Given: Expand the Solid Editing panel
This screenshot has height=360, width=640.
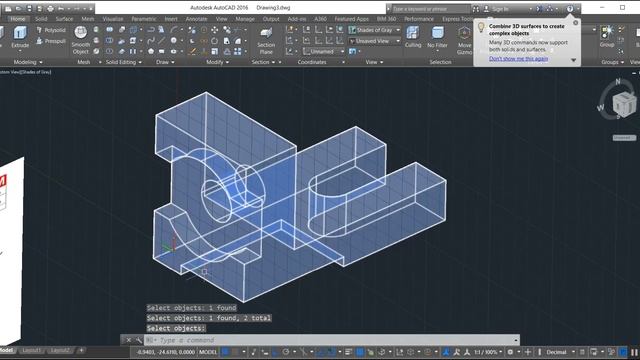Looking at the screenshot, I should tap(124, 62).
